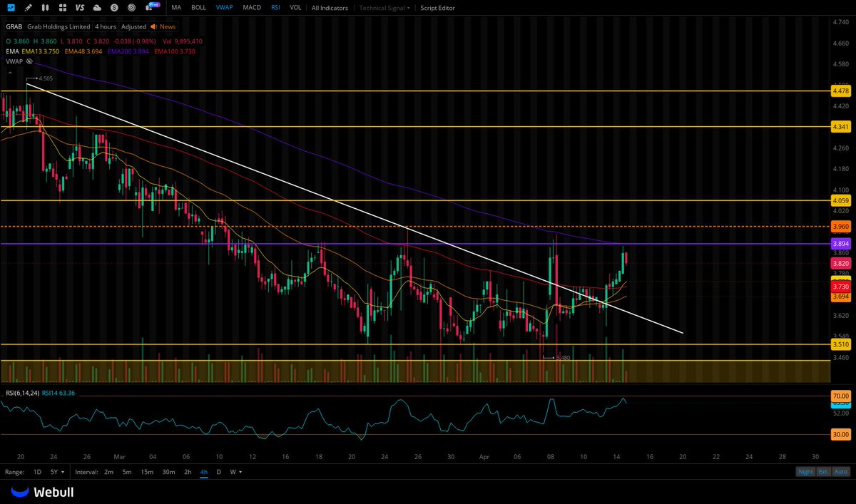Toggle the VOL indicator
The image size is (856, 504).
[295, 7]
